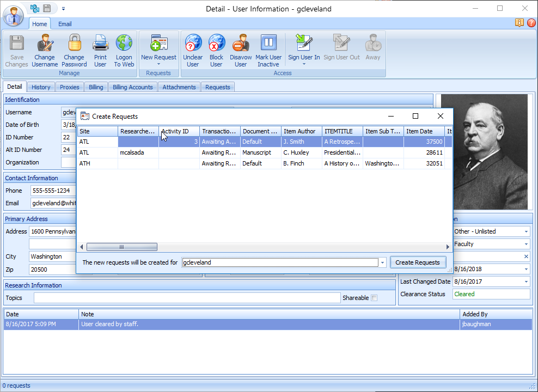Toggle the Shareable checkbox
This screenshot has height=392, width=538.
point(375,298)
